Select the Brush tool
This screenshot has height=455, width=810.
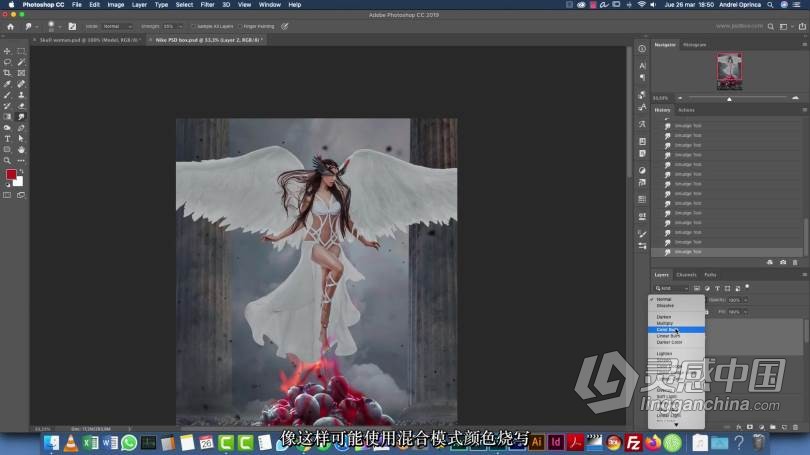pyautogui.click(x=7, y=95)
